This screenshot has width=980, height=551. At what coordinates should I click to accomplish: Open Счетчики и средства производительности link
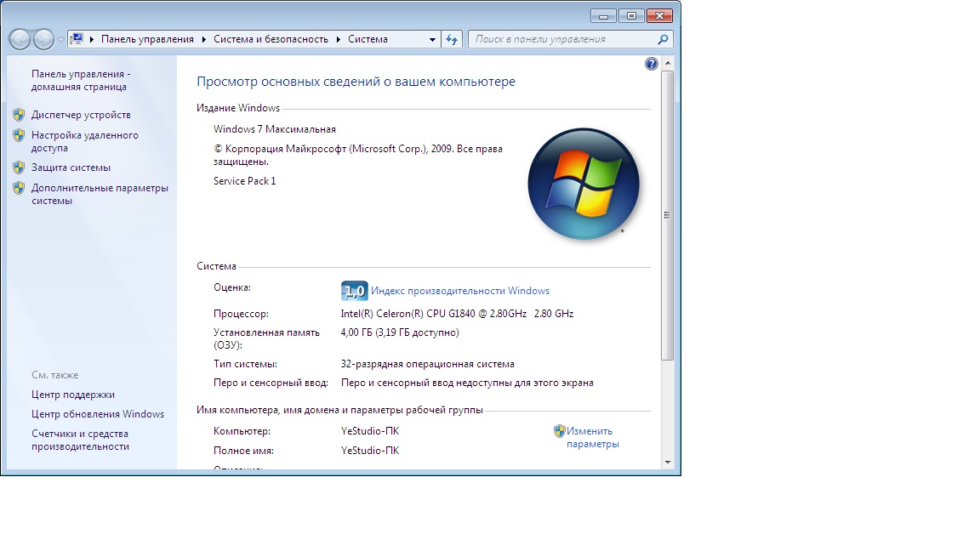click(81, 440)
